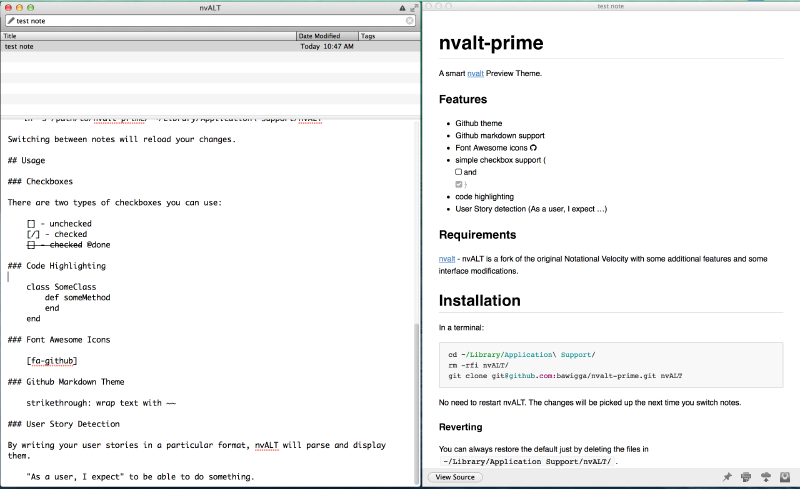Click the 'User Story detection' bullet
800x489 pixels.
pos(531,209)
